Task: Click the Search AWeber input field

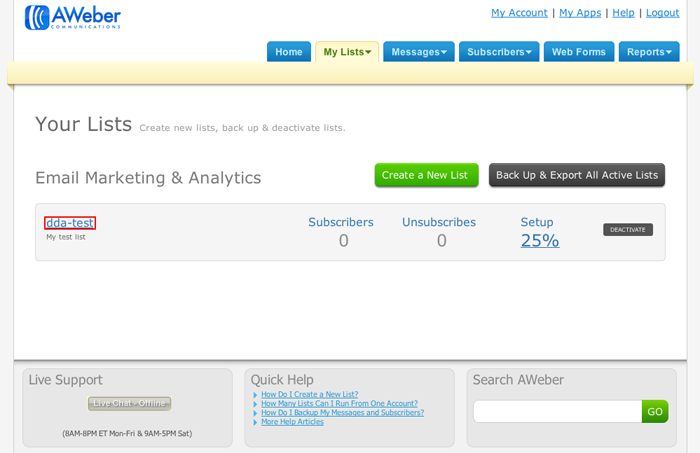Action: point(558,411)
